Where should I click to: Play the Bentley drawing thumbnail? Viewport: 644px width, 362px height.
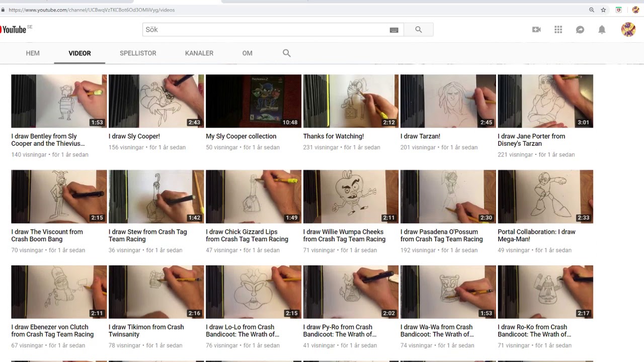(59, 101)
